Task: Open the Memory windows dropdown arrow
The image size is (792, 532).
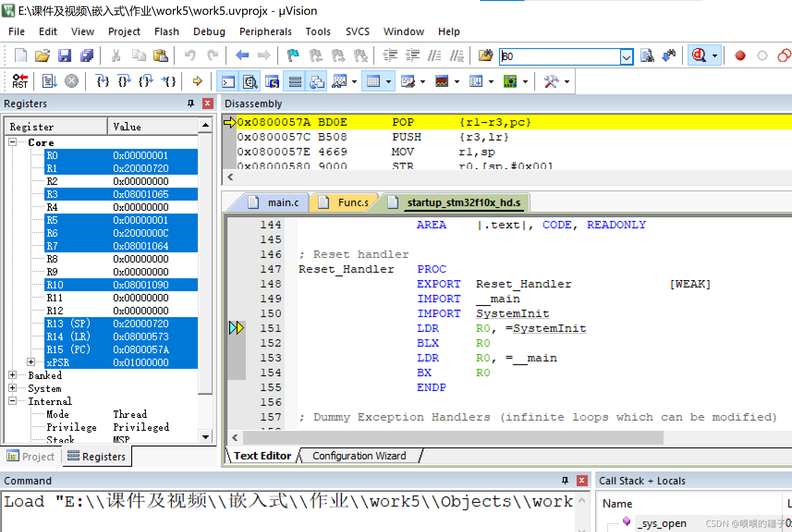Action: (x=389, y=82)
